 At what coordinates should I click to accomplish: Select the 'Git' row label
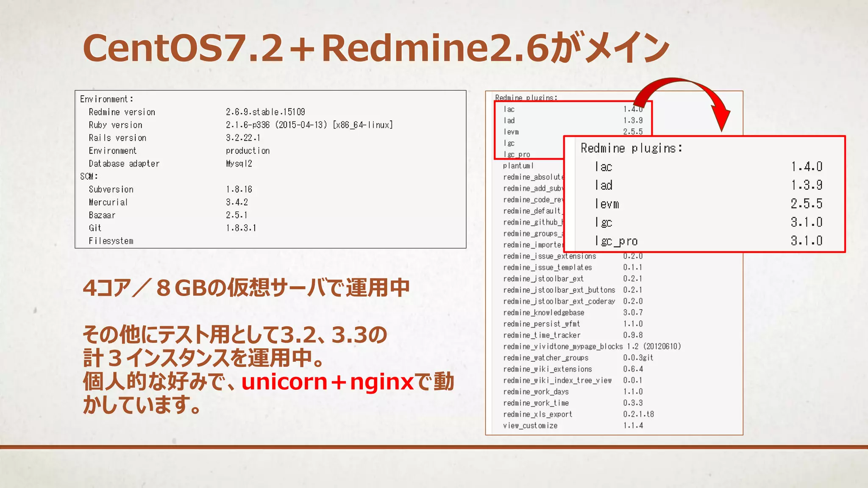(95, 228)
